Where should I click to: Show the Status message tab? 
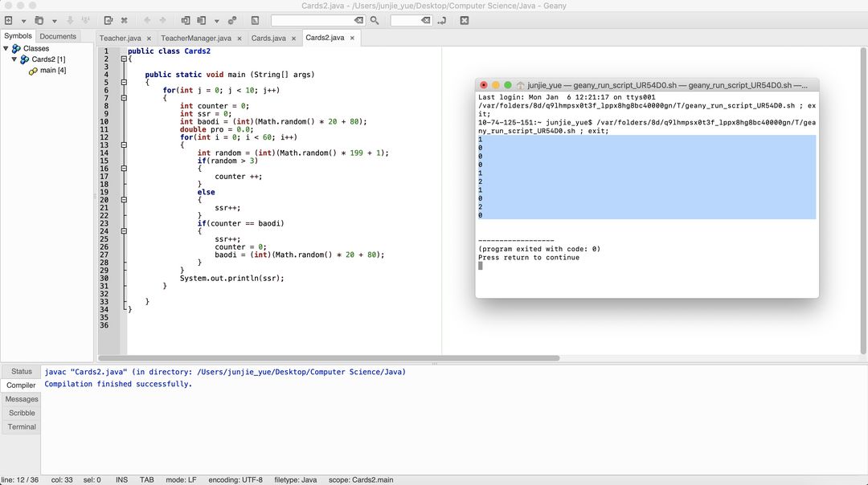21,372
